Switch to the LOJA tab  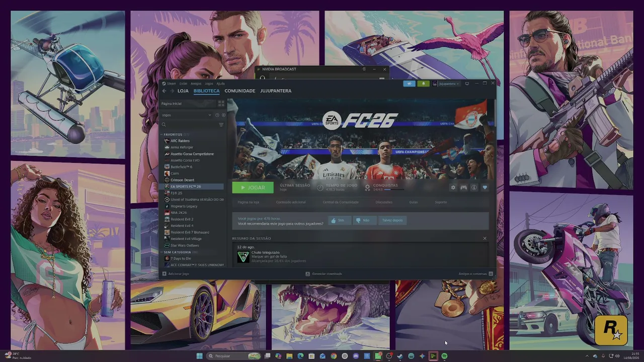tap(183, 91)
